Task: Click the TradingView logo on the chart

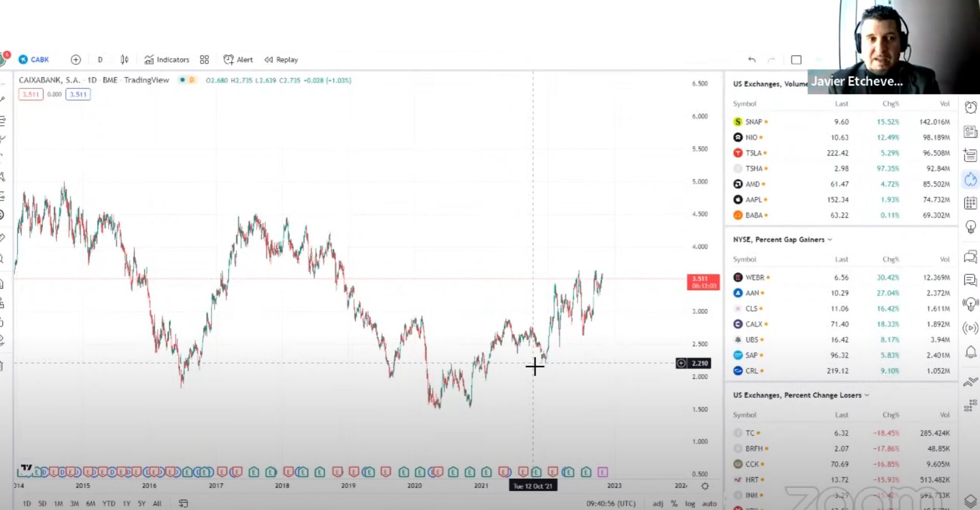Action: tap(26, 468)
